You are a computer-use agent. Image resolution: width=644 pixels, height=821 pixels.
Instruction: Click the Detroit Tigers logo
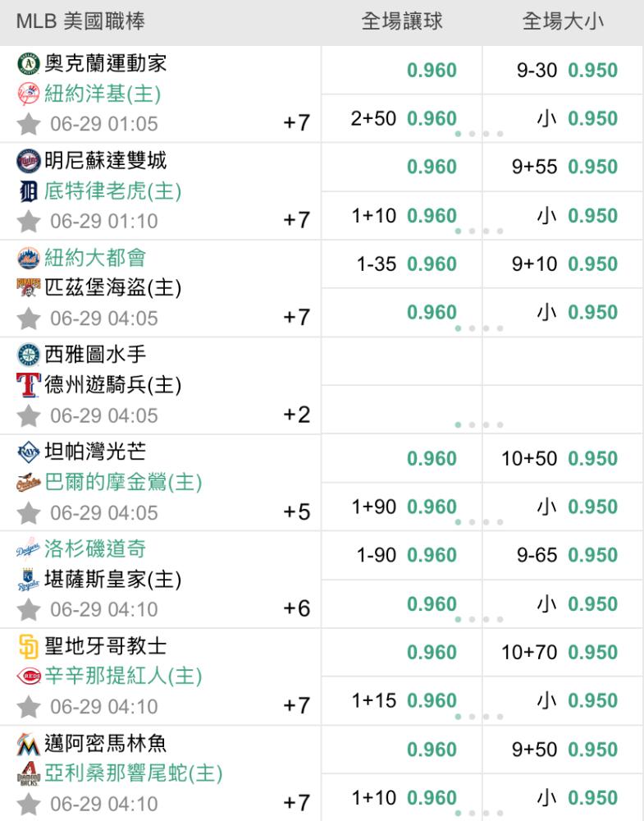pos(28,191)
